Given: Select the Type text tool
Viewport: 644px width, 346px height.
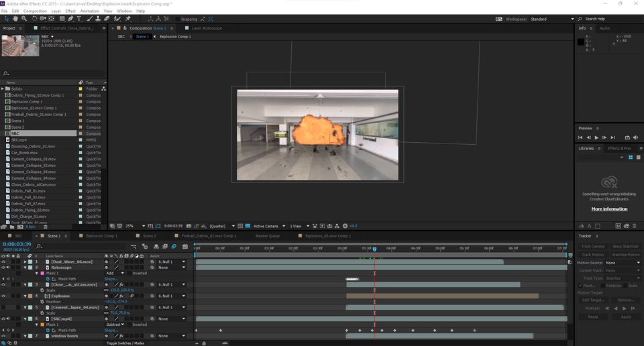Looking at the screenshot, I should [x=79, y=19].
